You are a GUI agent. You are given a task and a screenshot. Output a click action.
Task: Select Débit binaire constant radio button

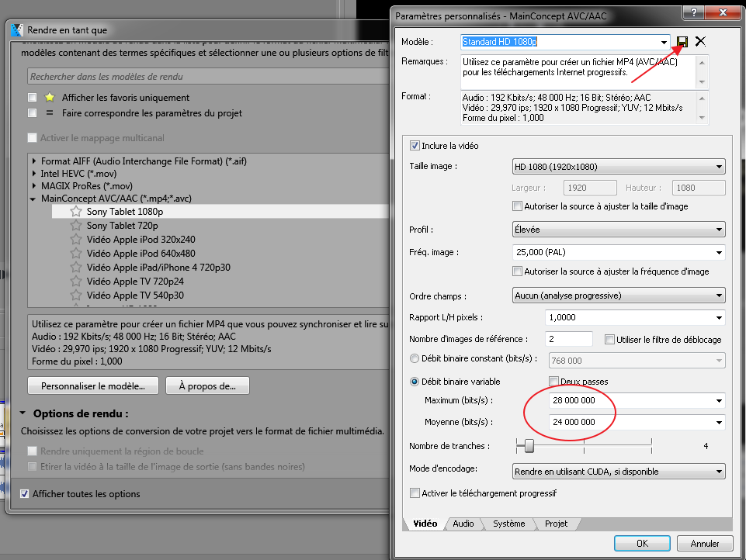[x=415, y=358]
